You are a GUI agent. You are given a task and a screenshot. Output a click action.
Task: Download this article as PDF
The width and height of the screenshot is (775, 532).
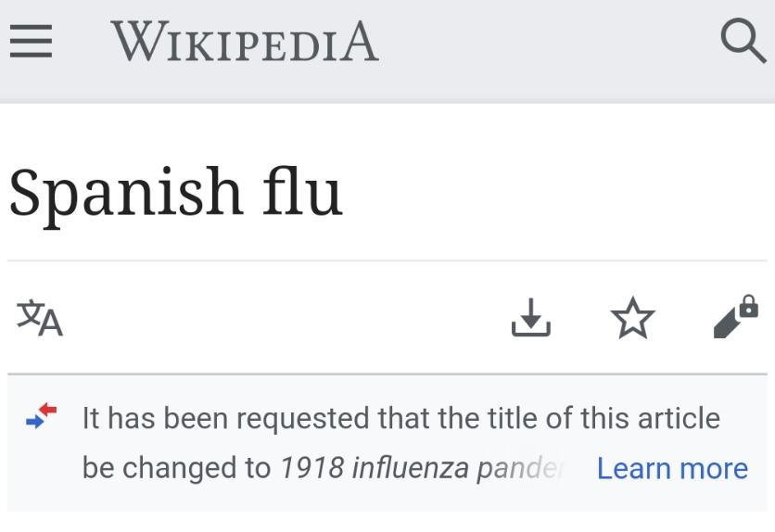pos(531,318)
